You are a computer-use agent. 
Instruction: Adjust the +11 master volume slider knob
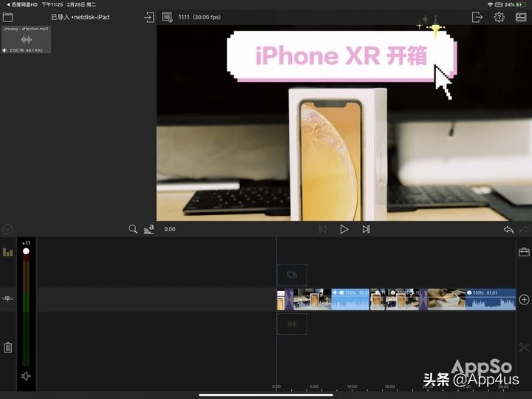tap(26, 251)
